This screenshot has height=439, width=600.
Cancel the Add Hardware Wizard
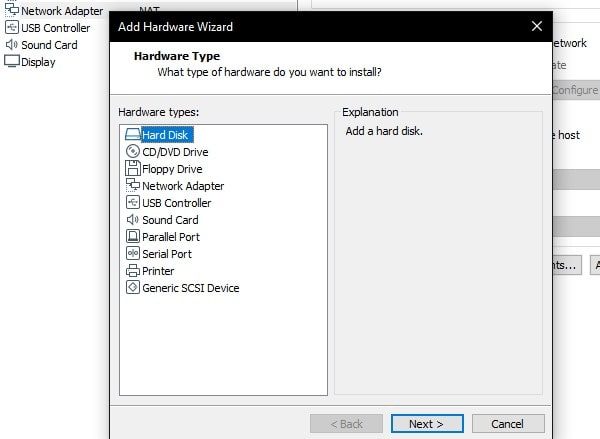click(x=508, y=424)
